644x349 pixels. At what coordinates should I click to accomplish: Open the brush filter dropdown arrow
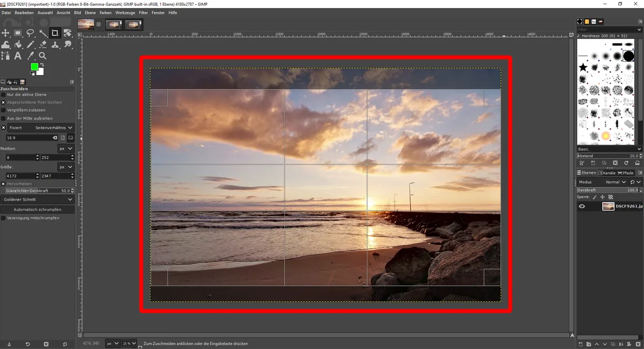tap(639, 29)
